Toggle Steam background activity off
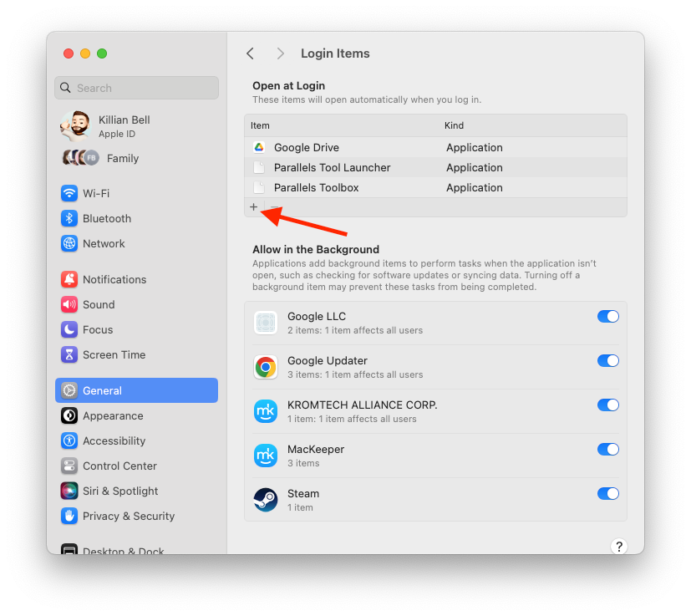 coord(608,493)
